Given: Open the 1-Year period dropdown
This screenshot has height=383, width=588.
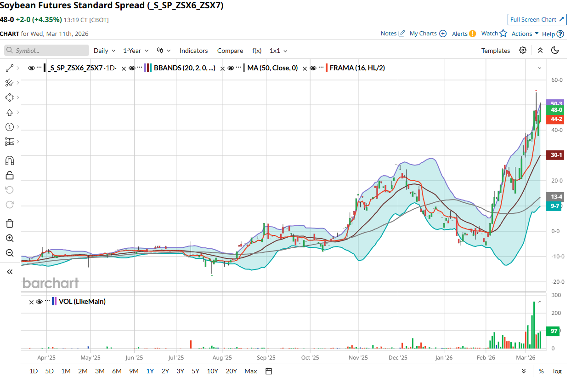Looking at the screenshot, I should point(136,51).
